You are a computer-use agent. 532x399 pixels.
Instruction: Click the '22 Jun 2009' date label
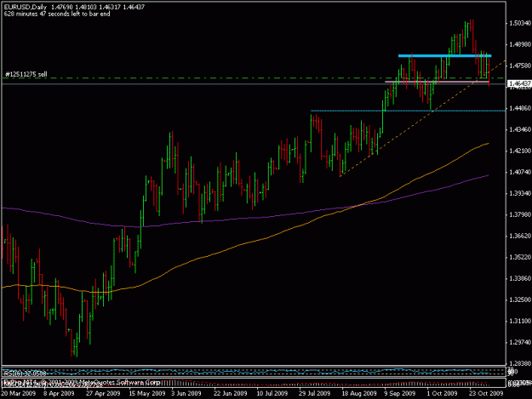point(230,393)
